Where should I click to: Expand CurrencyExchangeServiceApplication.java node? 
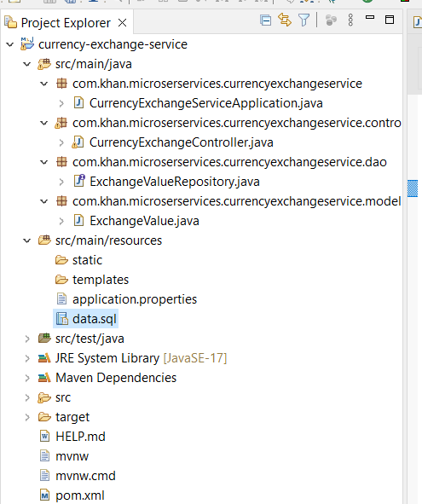[61, 103]
